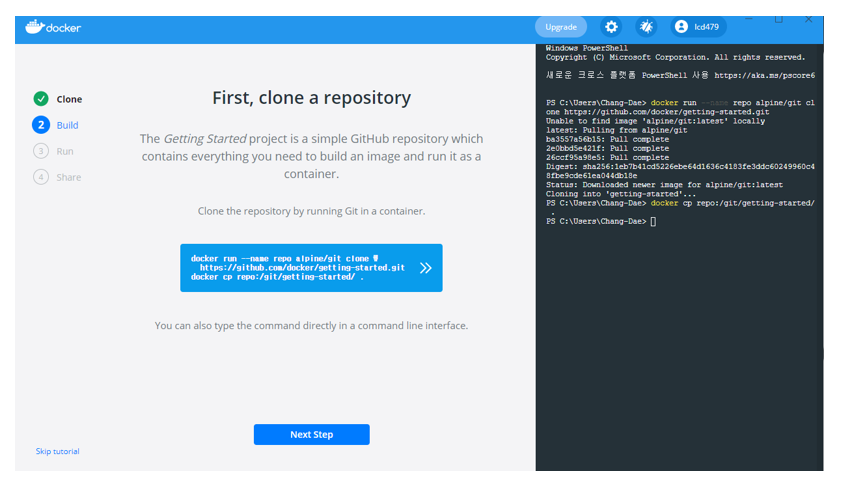This screenshot has width=843, height=488.
Task: Click the 'Cloning into getting-started' terminal line
Action: (621, 194)
